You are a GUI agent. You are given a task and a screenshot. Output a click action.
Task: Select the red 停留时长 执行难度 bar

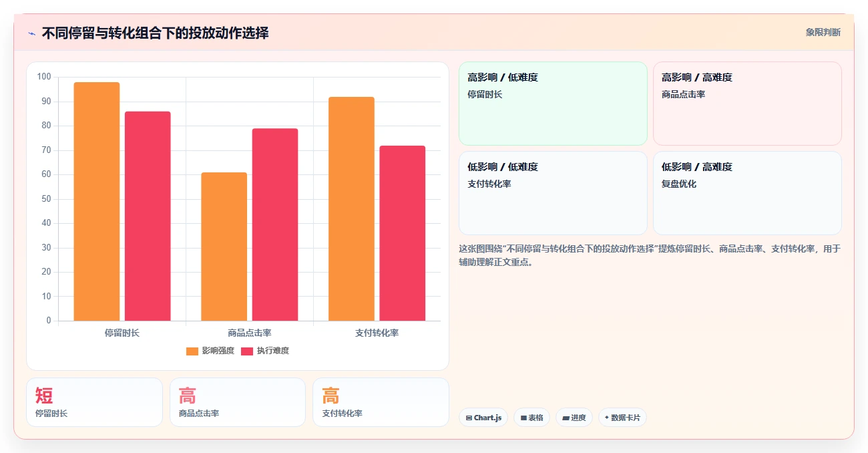tap(148, 216)
